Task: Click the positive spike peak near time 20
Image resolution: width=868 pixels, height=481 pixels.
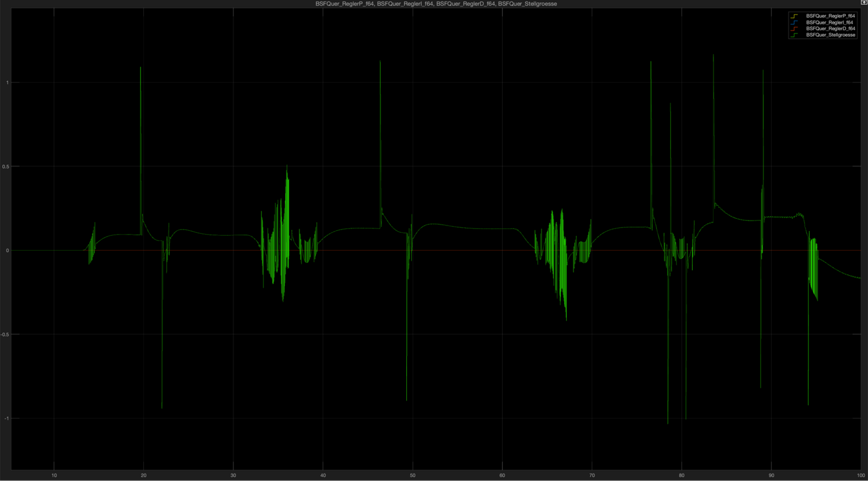Action: coord(141,68)
